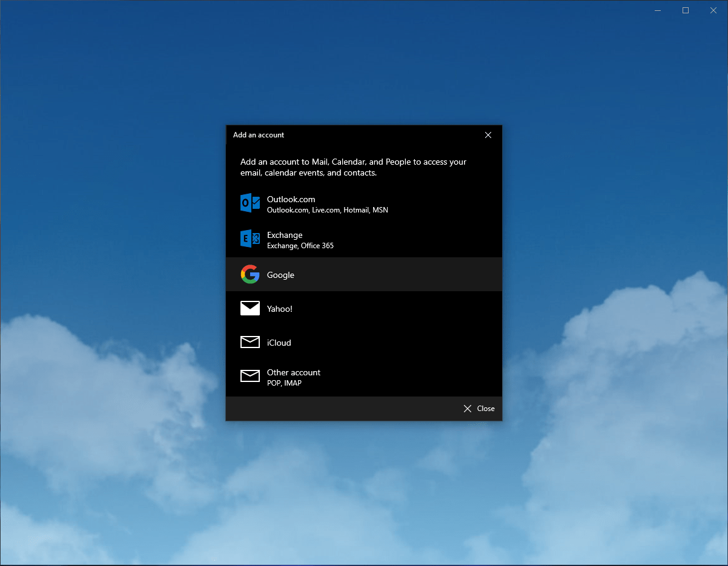Select the Exchange account label
The height and width of the screenshot is (566, 728).
pyautogui.click(x=285, y=235)
